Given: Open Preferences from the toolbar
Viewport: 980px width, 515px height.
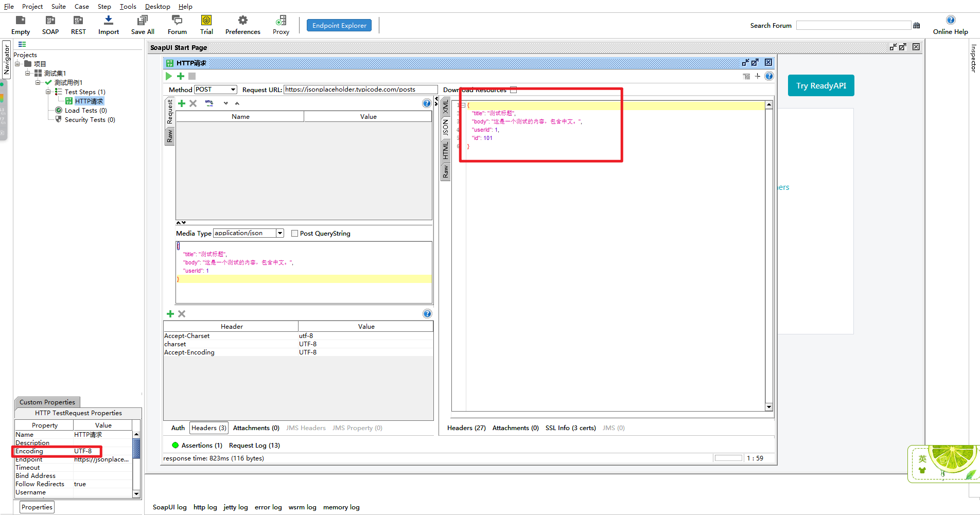Looking at the screenshot, I should click(x=243, y=25).
